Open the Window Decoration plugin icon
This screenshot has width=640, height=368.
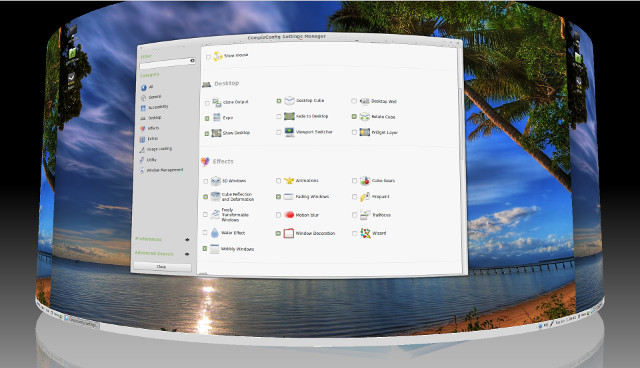point(289,233)
